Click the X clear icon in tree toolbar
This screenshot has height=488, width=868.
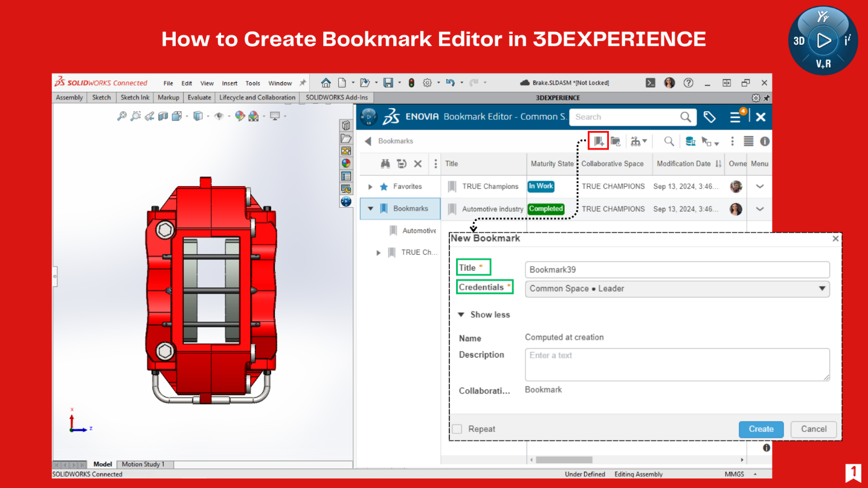coord(417,164)
